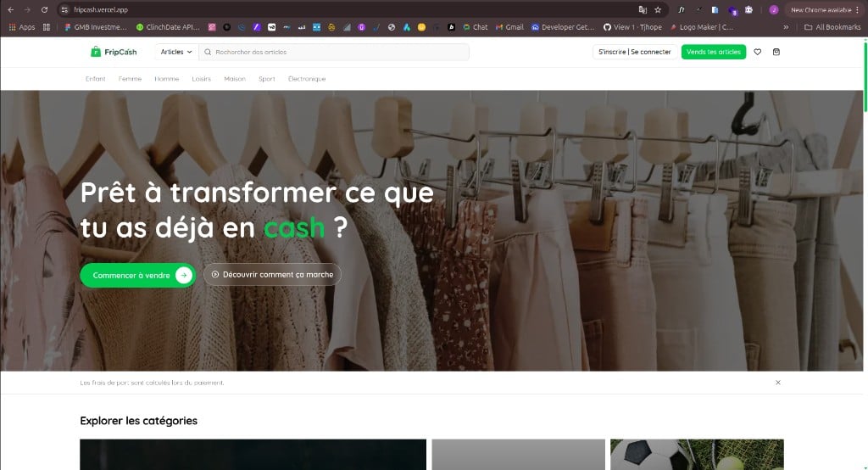Image resolution: width=868 pixels, height=470 pixels.
Task: Click the FripCash logo
Action: (x=114, y=52)
